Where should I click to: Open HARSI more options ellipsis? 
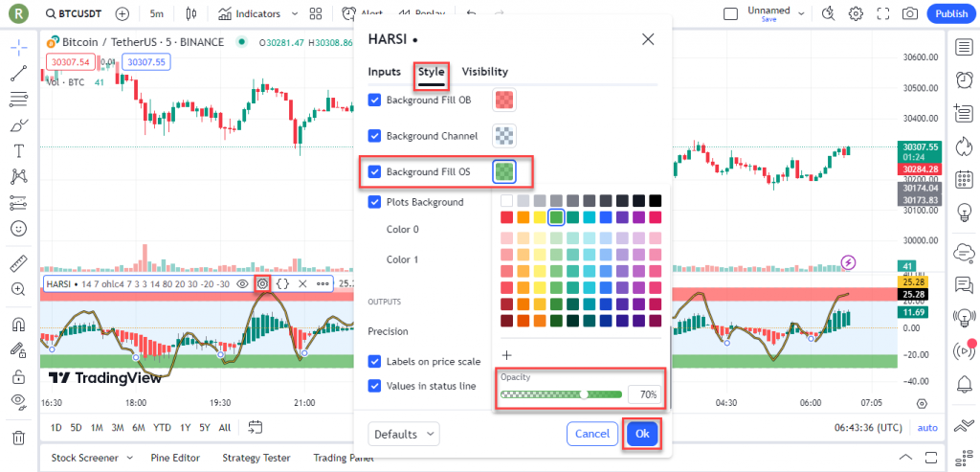click(x=323, y=283)
